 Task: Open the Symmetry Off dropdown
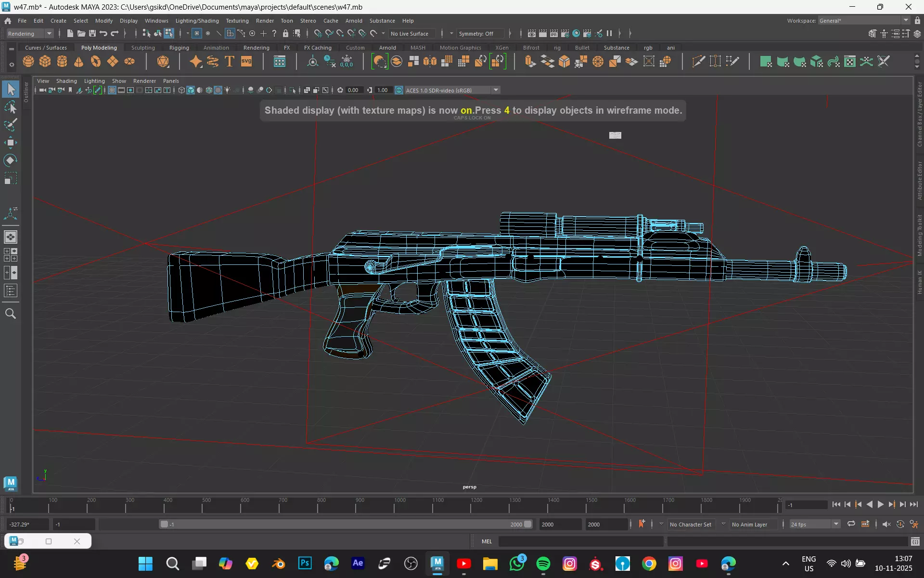(480, 33)
